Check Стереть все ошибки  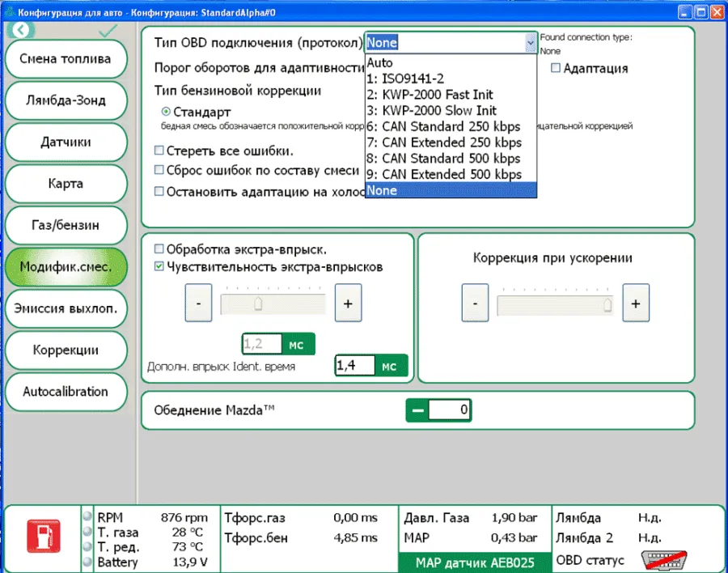pyautogui.click(x=159, y=150)
